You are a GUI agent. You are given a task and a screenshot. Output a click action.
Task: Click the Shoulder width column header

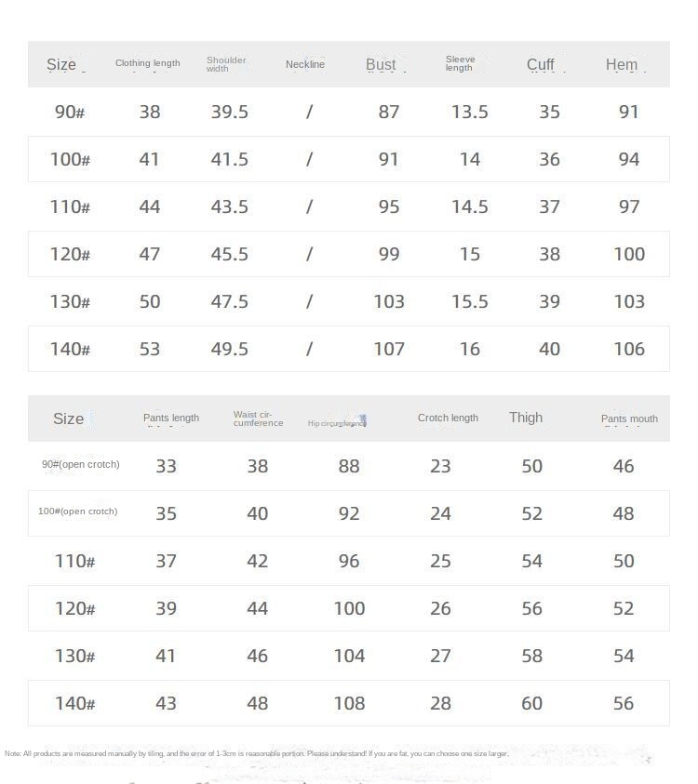(226, 64)
